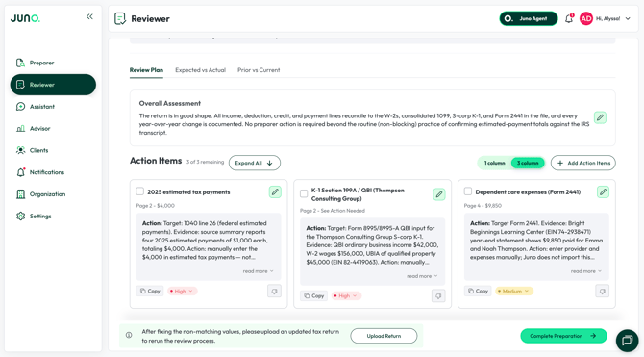Click Add Action Items button
This screenshot has height=357, width=644.
(x=583, y=163)
